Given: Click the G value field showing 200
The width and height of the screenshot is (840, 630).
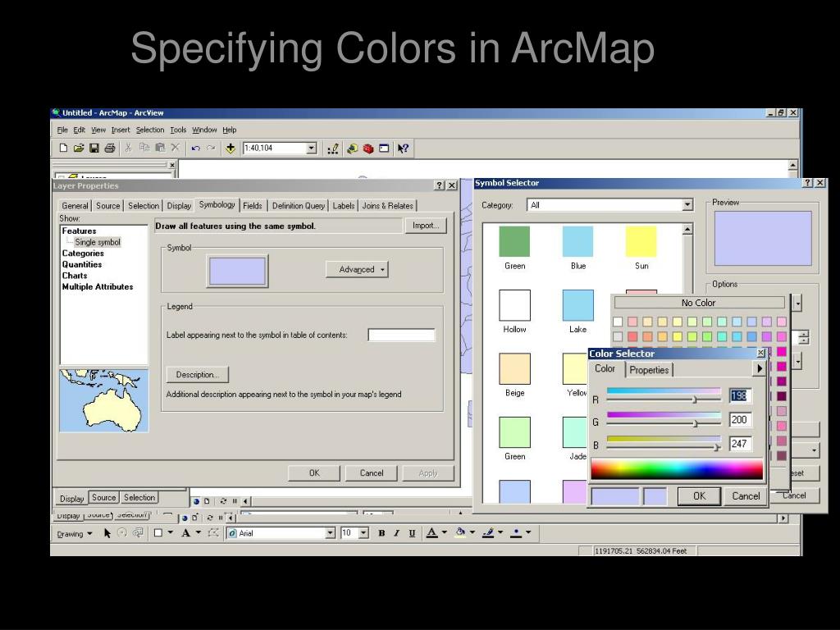Looking at the screenshot, I should tap(740, 420).
